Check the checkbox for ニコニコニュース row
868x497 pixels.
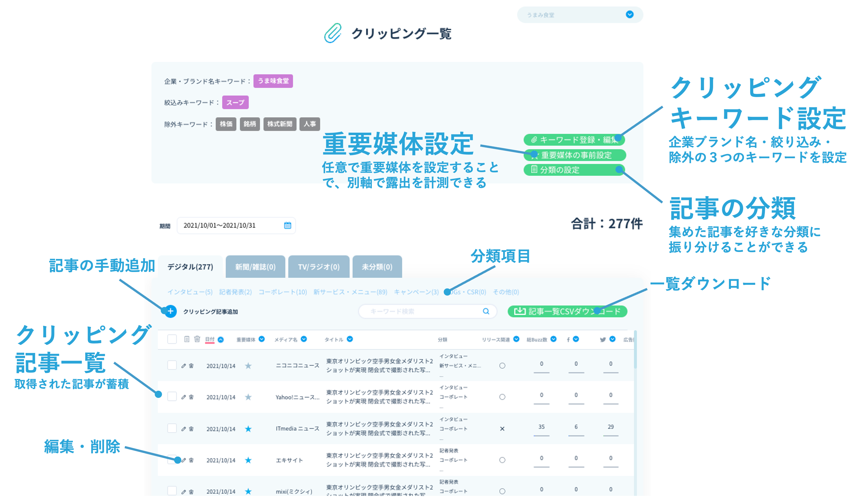tap(172, 365)
